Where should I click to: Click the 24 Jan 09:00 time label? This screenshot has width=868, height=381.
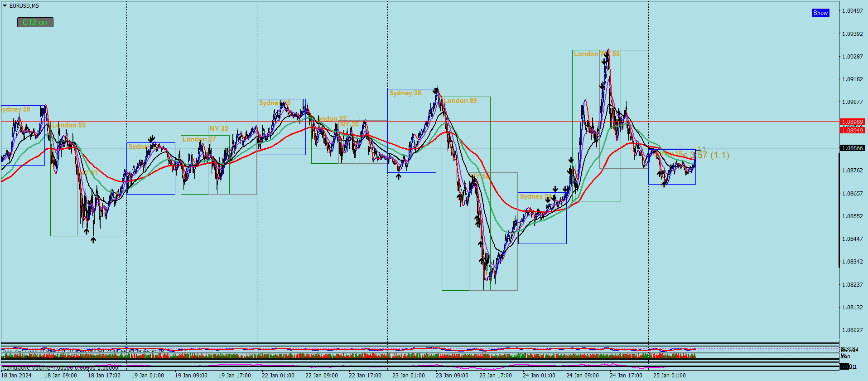tap(582, 376)
